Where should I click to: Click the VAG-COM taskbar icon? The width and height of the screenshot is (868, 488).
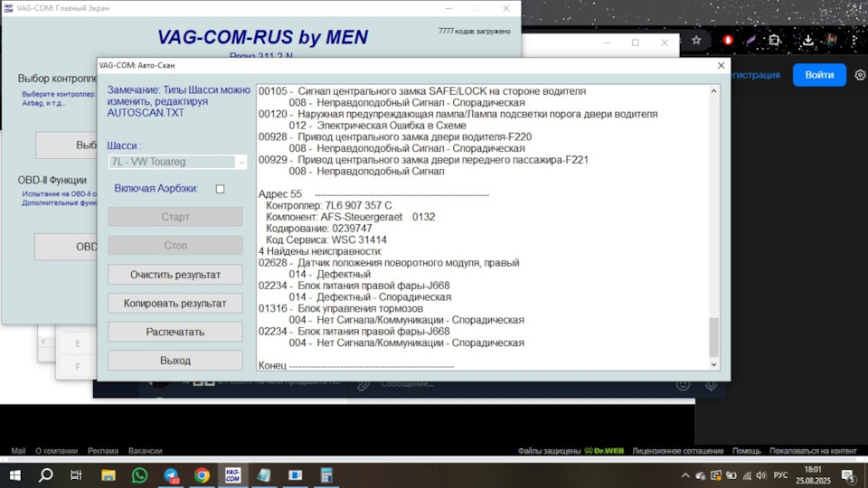(233, 475)
